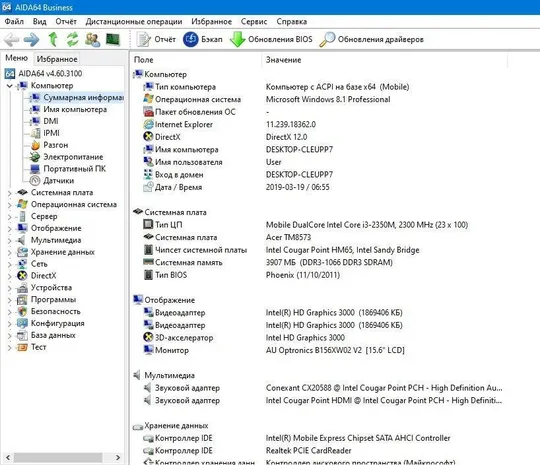Switch to the Меню tab

click(16, 58)
